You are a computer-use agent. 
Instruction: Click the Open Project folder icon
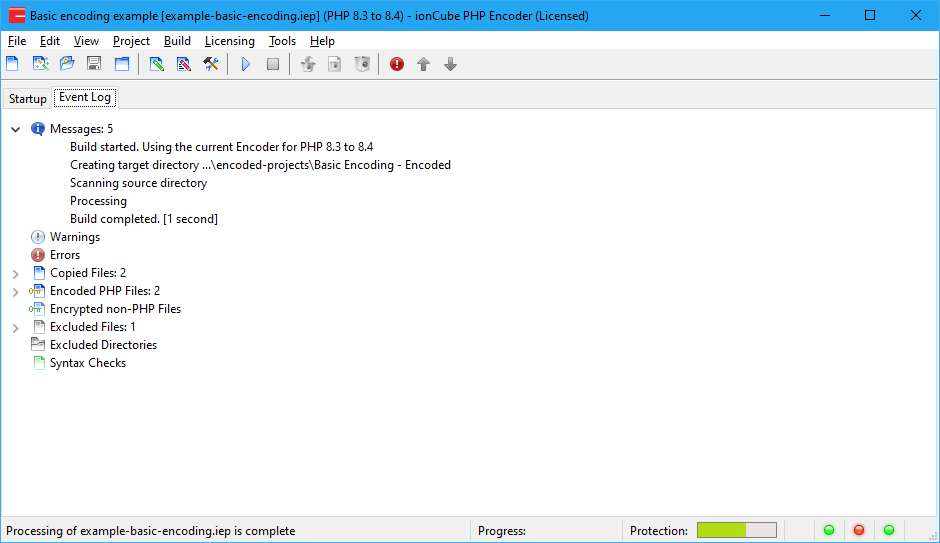(67, 64)
